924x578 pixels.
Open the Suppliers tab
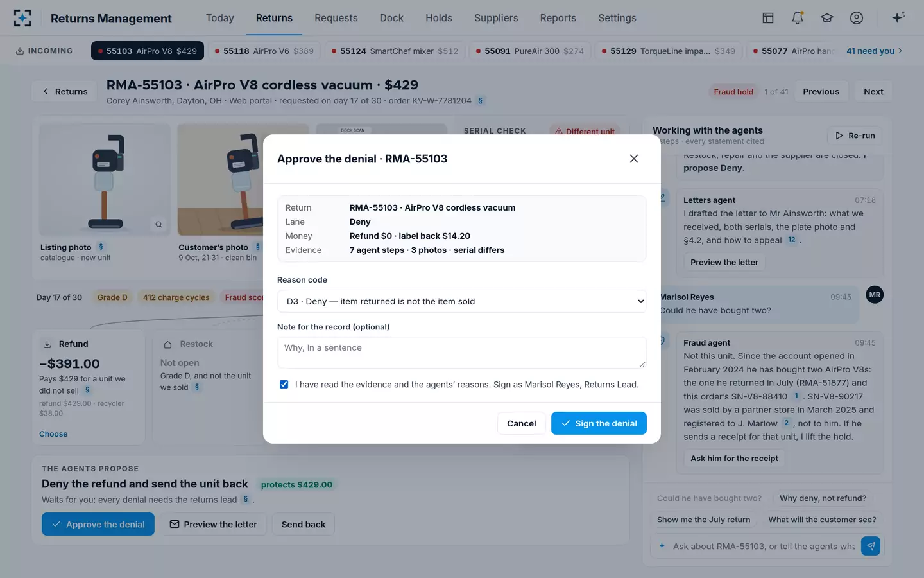tap(496, 18)
